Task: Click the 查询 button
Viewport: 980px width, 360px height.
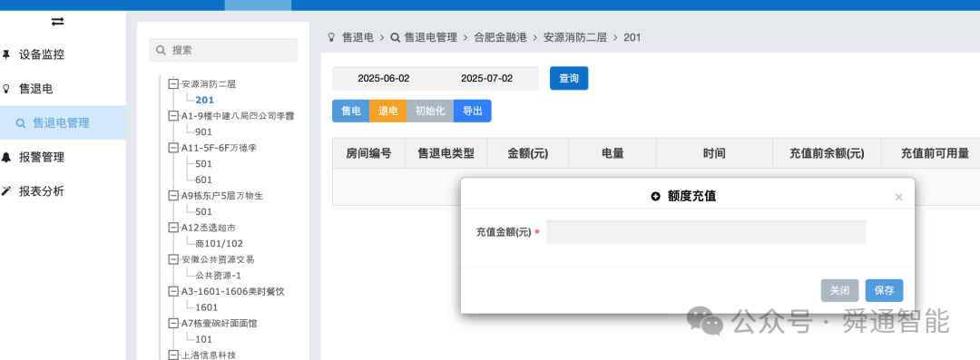Action: click(569, 78)
